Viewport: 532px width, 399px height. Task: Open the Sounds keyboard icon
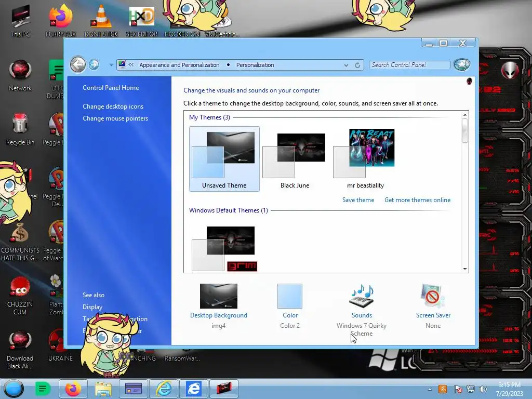point(362,296)
